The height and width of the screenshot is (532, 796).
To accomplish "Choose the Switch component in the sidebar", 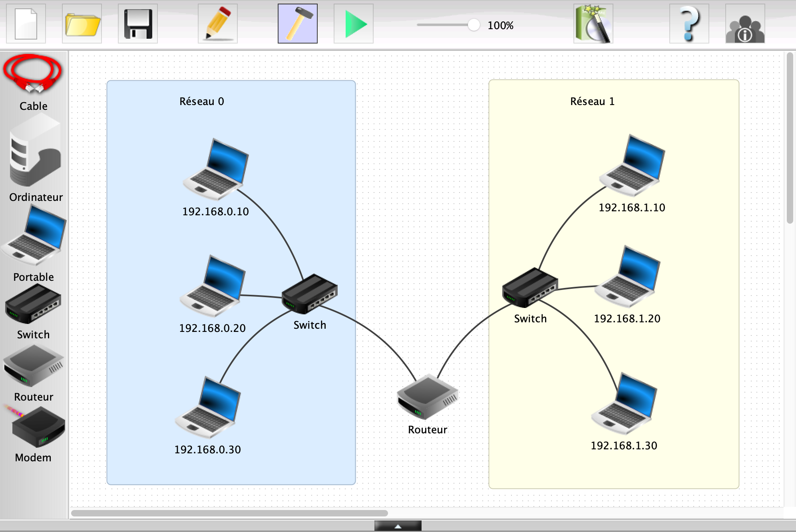I will coord(33,306).
